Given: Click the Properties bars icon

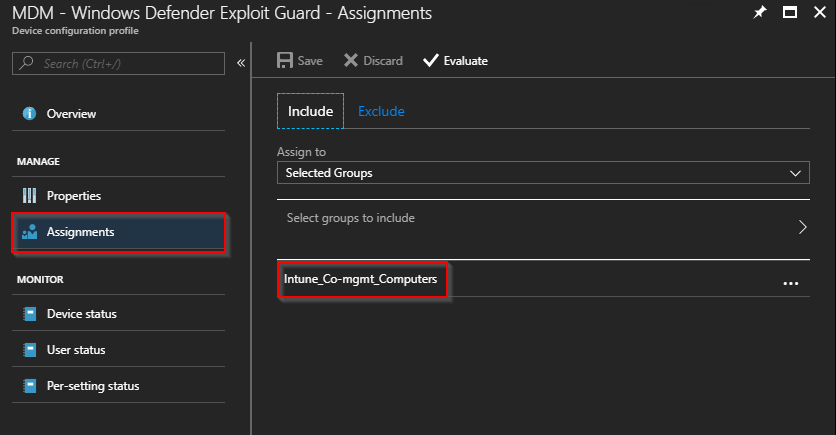Looking at the screenshot, I should coord(29,196).
